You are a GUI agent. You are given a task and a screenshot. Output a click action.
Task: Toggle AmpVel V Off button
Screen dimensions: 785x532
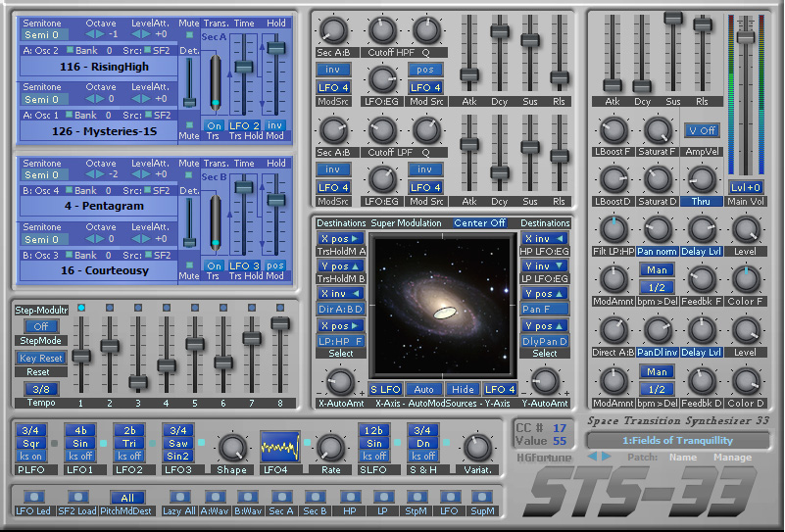tap(702, 130)
